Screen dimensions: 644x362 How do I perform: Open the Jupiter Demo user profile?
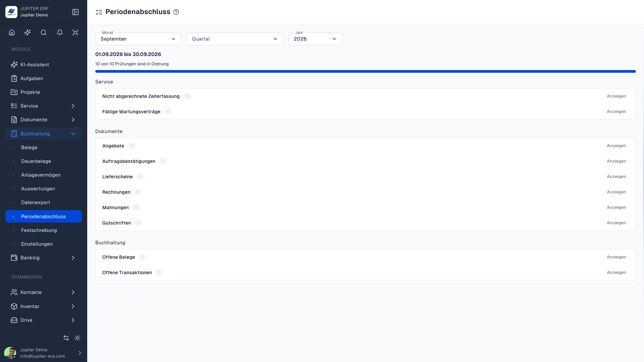click(x=44, y=353)
